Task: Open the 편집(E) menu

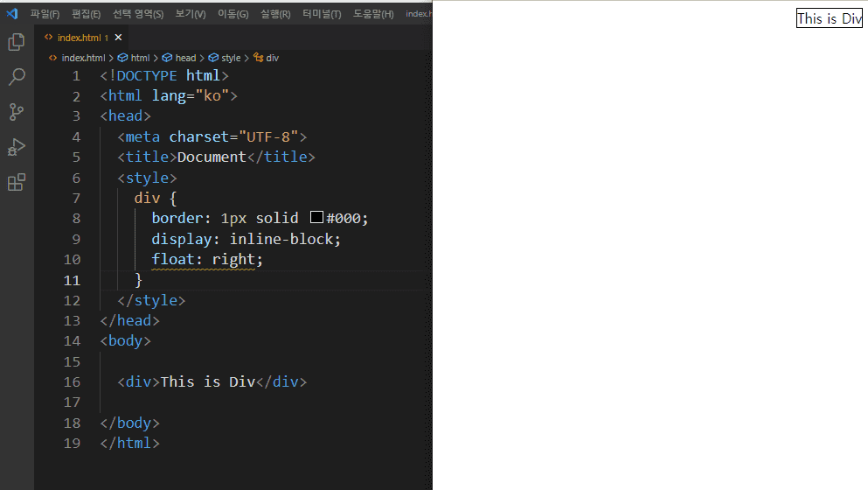Action: [86, 14]
